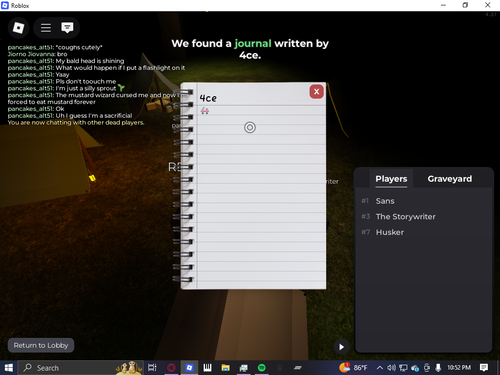
Task: Open Task View on taskbar
Action: 152,368
